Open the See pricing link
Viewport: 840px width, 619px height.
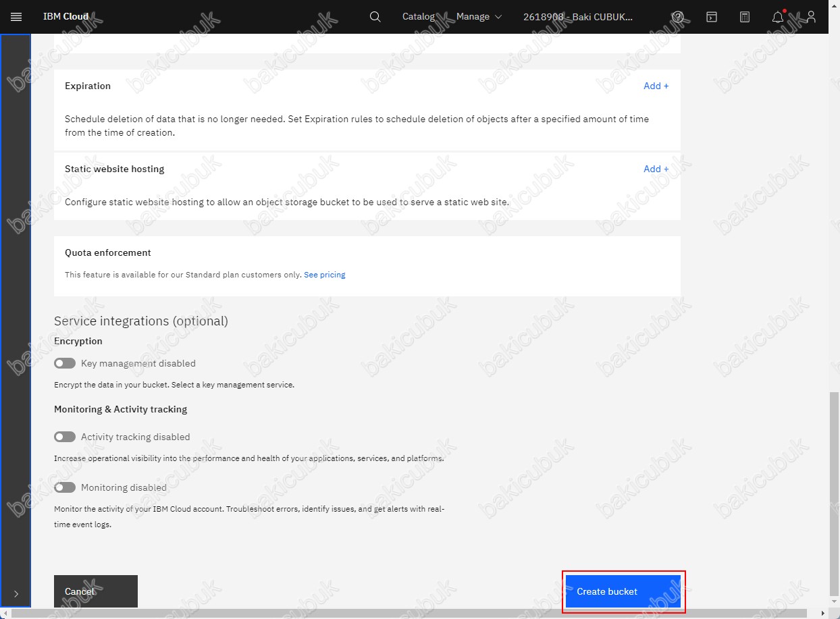point(325,275)
